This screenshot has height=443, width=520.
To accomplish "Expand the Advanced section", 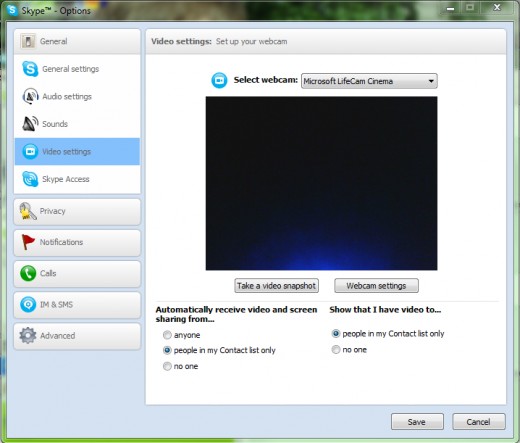I will [x=77, y=336].
